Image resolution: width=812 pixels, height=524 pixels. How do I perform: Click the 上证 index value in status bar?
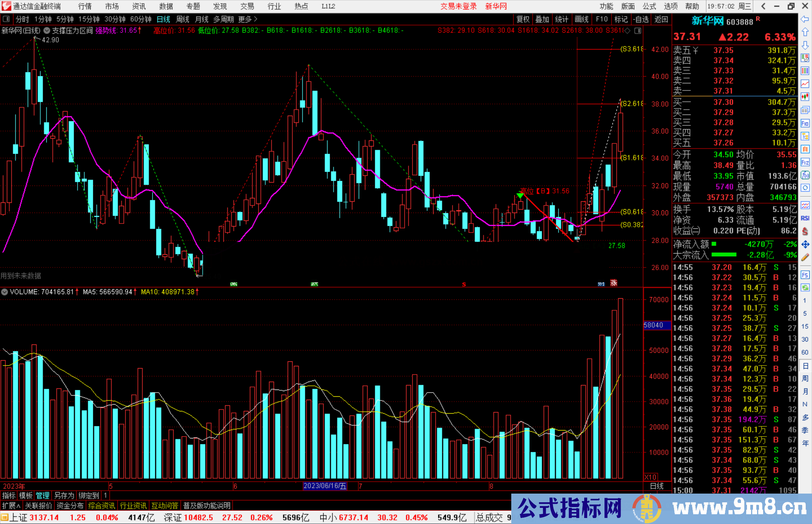tap(44, 518)
